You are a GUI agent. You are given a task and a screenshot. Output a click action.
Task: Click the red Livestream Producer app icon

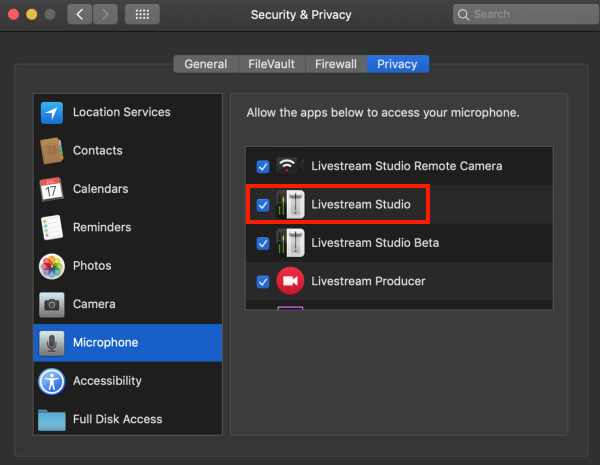tap(290, 281)
